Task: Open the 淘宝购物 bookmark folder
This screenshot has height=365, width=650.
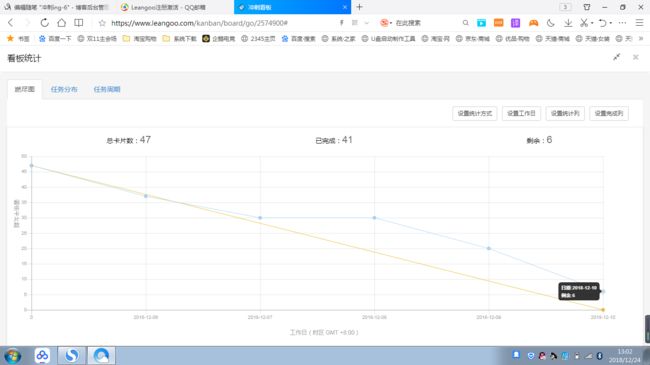Action: 140,39
